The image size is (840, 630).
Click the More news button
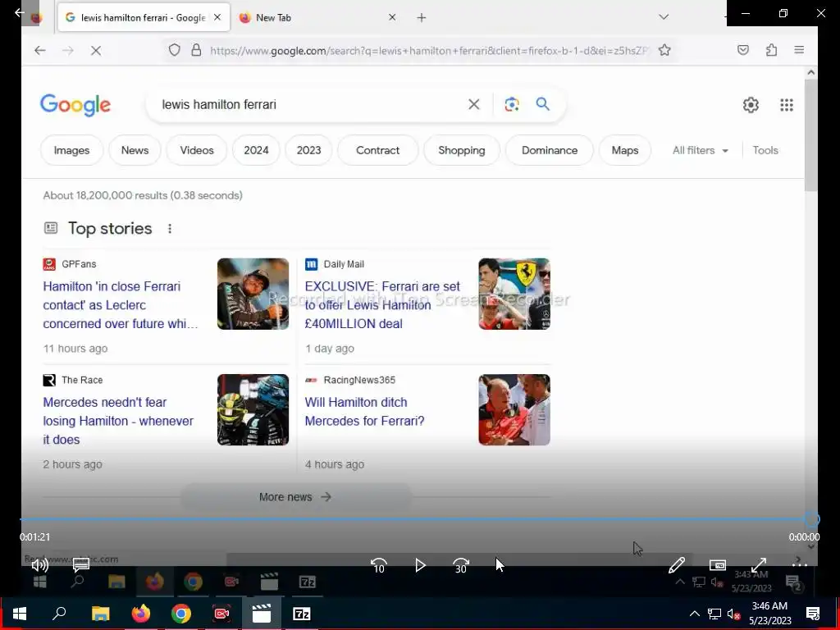click(x=295, y=497)
